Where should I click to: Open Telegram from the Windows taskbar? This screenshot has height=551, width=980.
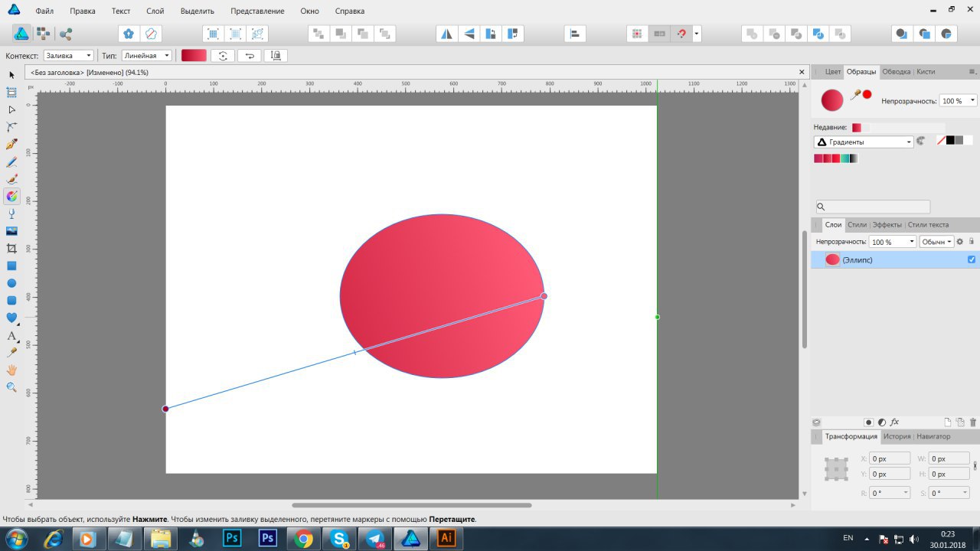[x=375, y=538]
